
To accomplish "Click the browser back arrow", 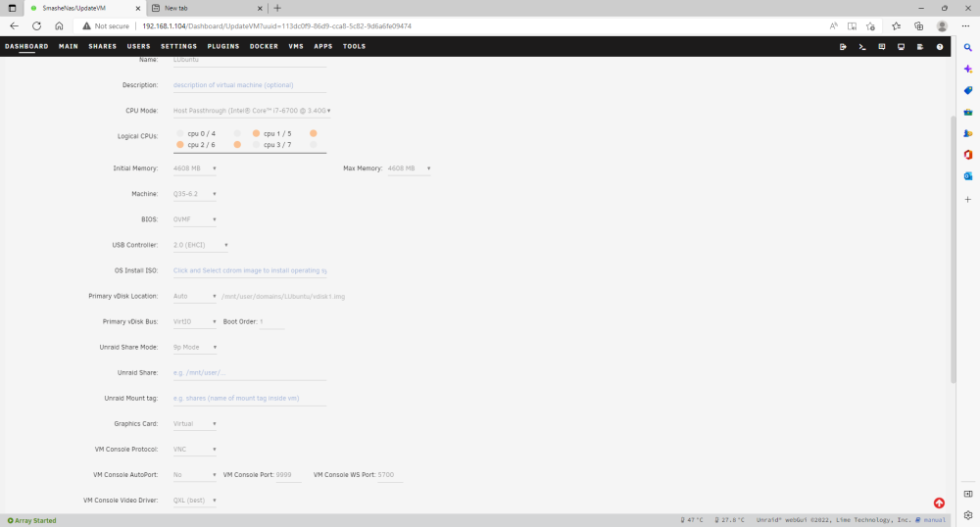I will point(15,26).
